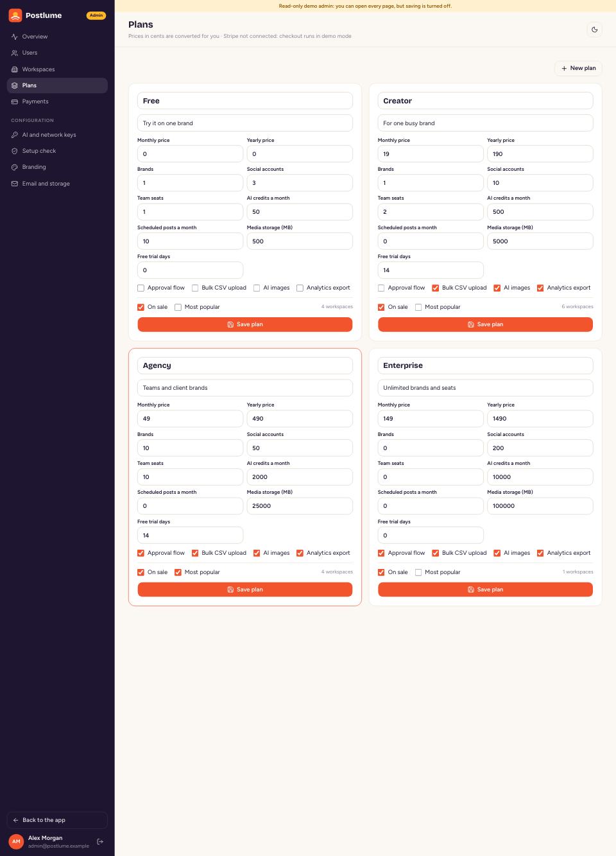Go to the Users page
The width and height of the screenshot is (616, 856).
tap(57, 53)
